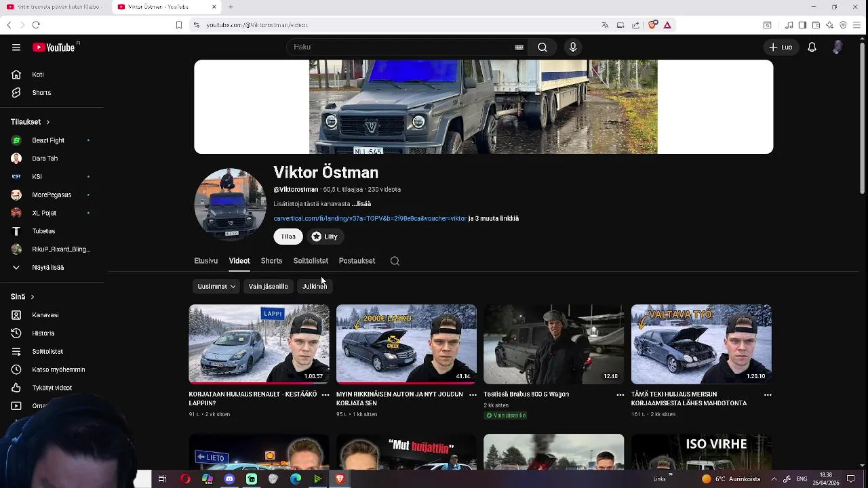
Task: Open the on-screen keyboard icon in search box
Action: coord(519,47)
